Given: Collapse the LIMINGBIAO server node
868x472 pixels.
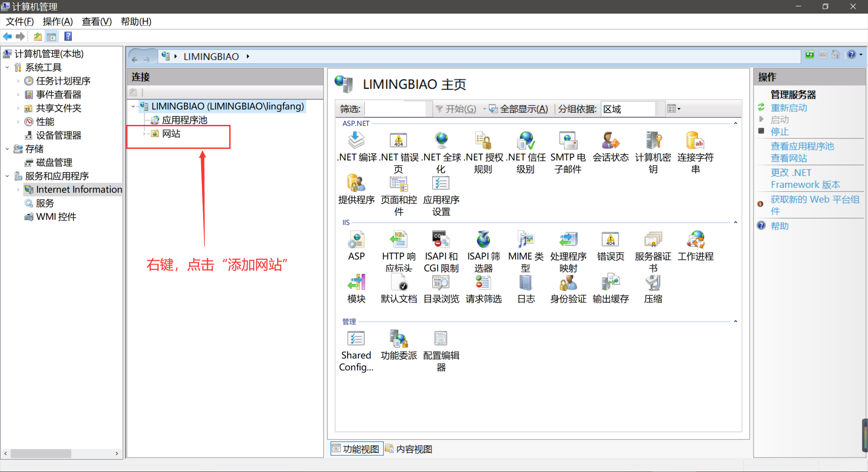Looking at the screenshot, I should [x=133, y=106].
